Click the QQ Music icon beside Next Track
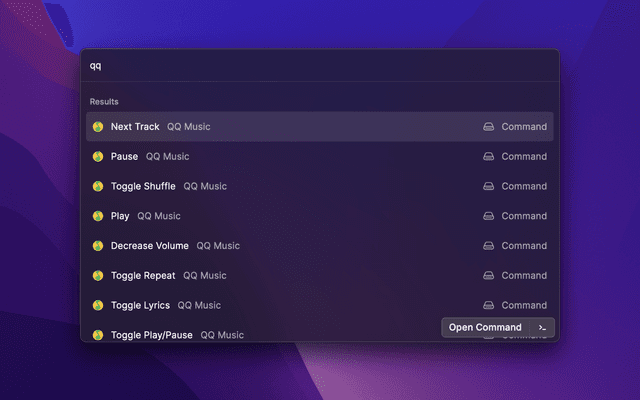Image resolution: width=640 pixels, height=400 pixels. point(98,127)
